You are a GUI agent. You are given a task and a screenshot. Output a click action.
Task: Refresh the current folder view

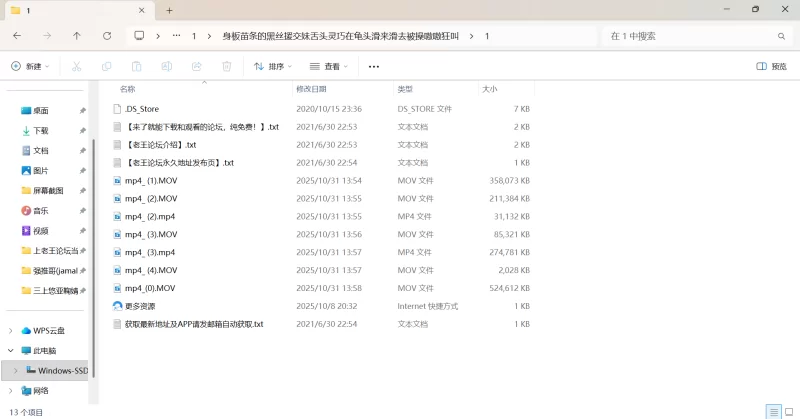[x=107, y=35]
